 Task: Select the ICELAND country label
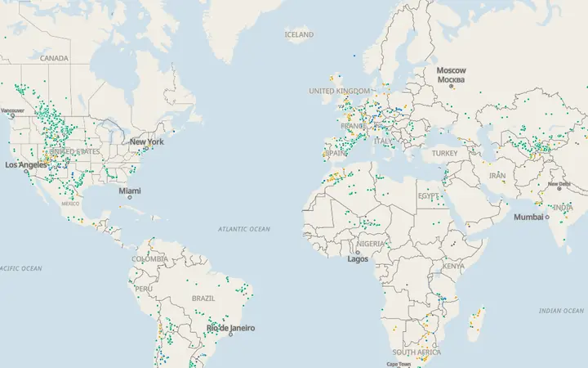299,34
